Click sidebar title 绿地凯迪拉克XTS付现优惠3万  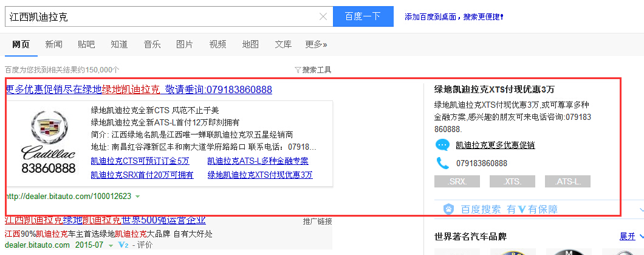(x=495, y=89)
